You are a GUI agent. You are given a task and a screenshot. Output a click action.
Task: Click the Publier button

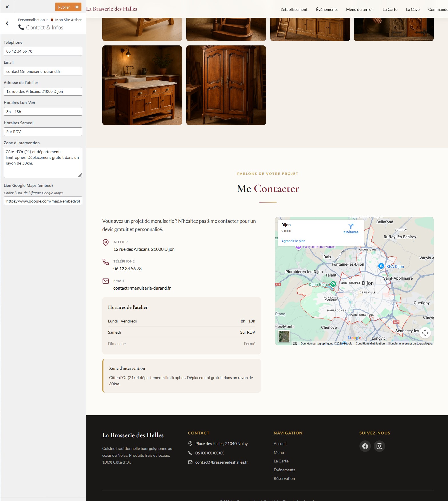[x=64, y=7]
